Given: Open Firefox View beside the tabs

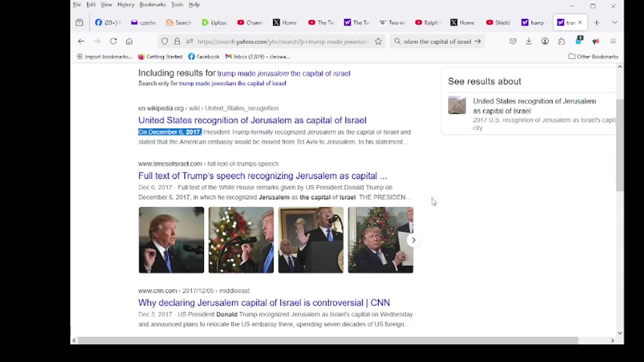Looking at the screenshot, I should click(x=79, y=23).
